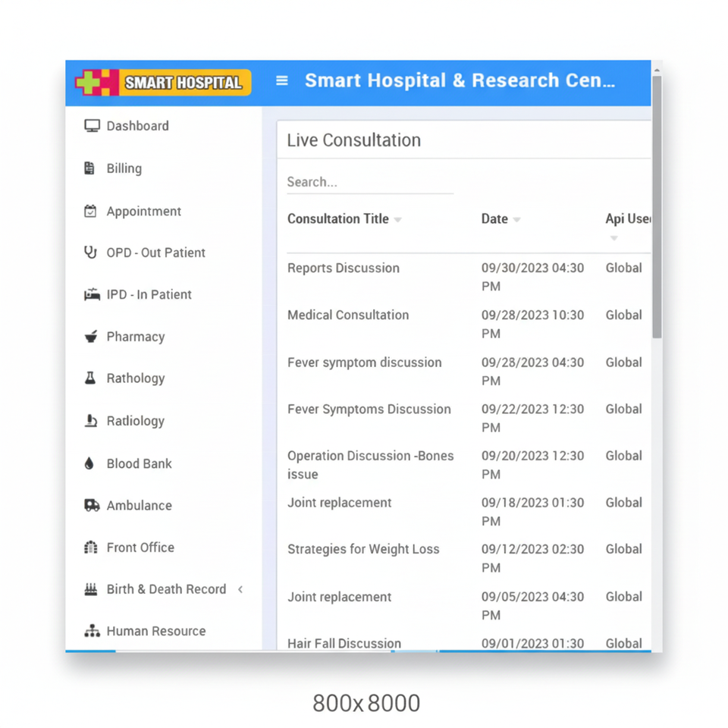This screenshot has height=728, width=728.
Task: Select Joint replacement 09/05/2023 row title
Action: (340, 597)
